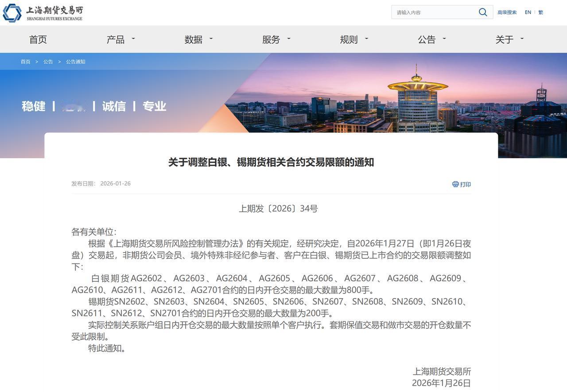Open the 服务 menu
This screenshot has width=567, height=392.
pos(271,39)
